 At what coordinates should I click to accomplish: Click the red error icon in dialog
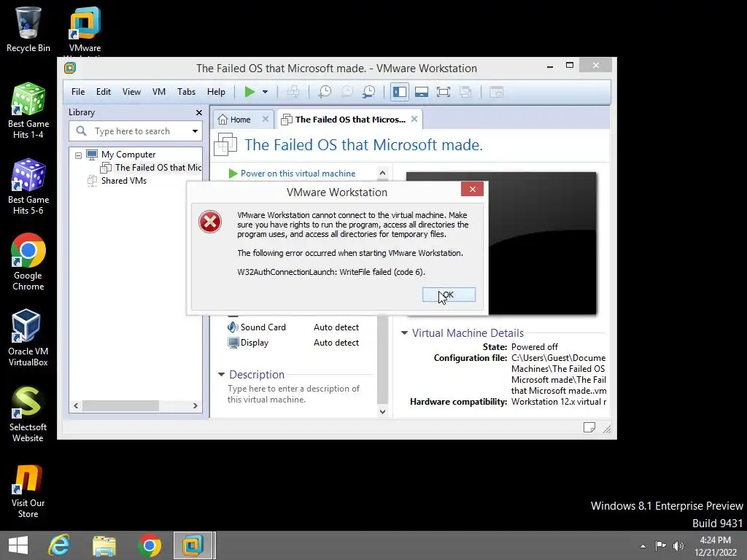coord(210,222)
